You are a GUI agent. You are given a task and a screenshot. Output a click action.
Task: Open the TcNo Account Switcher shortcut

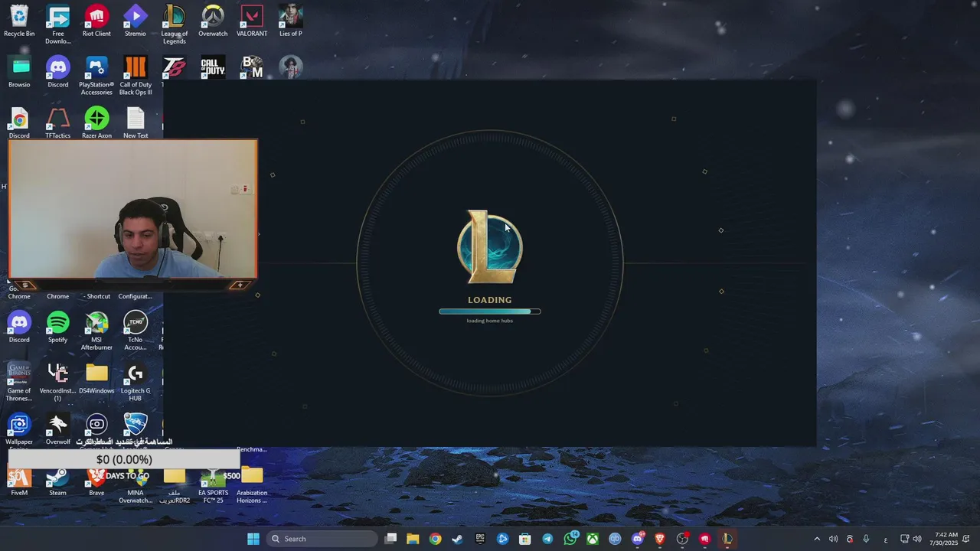(x=136, y=331)
